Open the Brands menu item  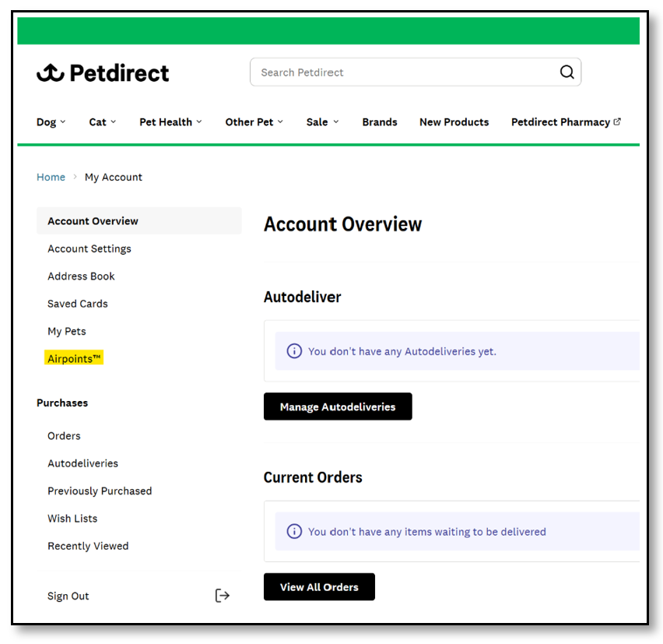[x=380, y=121]
